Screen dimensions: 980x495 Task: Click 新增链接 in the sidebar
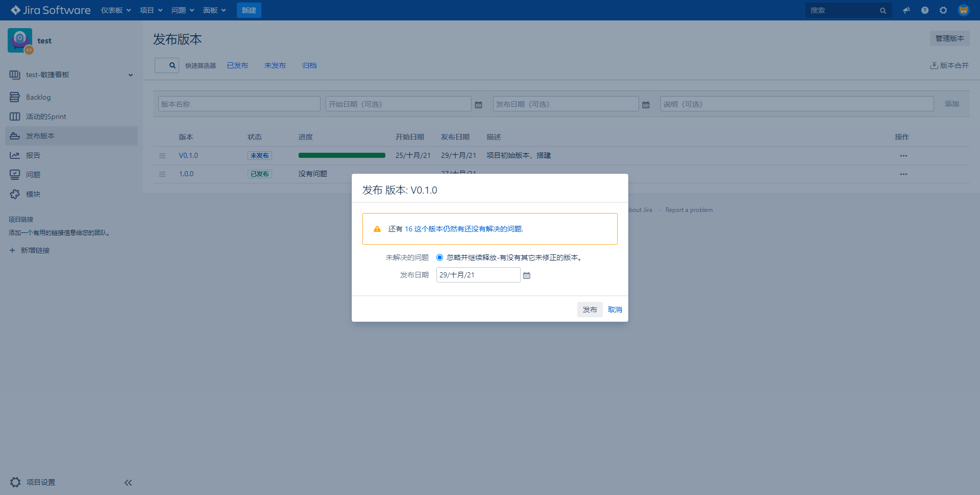click(x=35, y=250)
